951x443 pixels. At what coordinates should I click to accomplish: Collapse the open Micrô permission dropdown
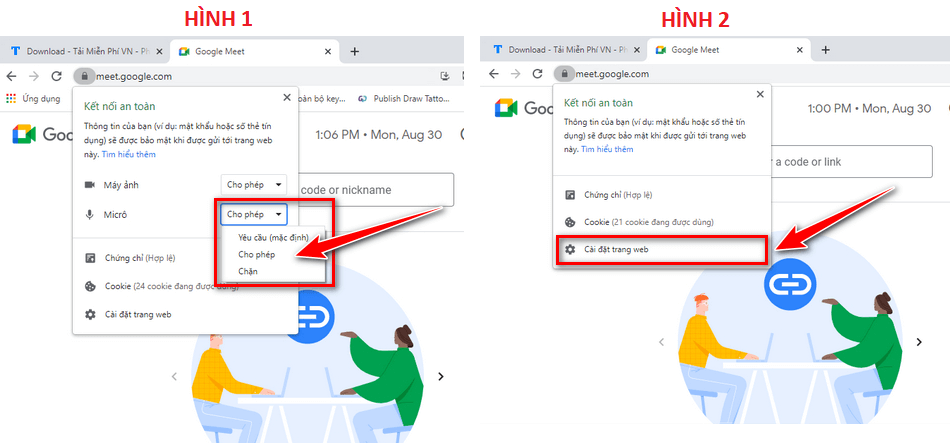point(254,214)
